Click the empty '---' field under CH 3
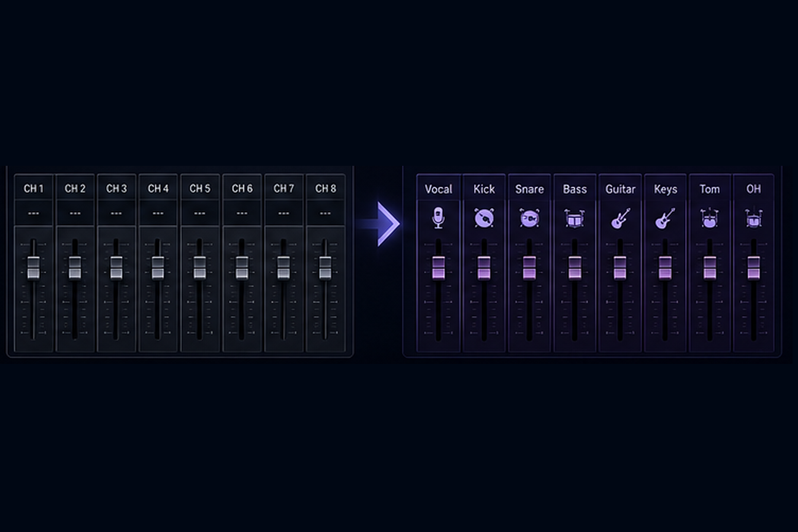The width and height of the screenshot is (798, 532). 116,213
